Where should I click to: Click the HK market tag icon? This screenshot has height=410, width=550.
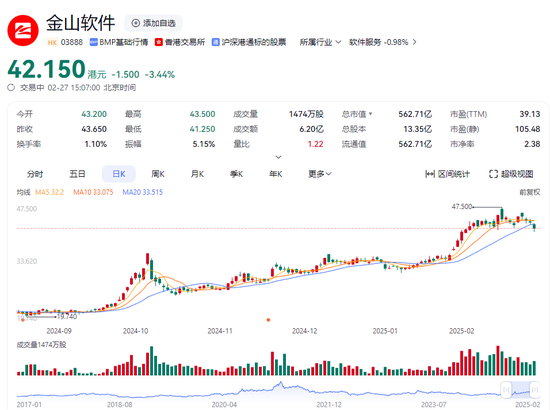pos(52,42)
